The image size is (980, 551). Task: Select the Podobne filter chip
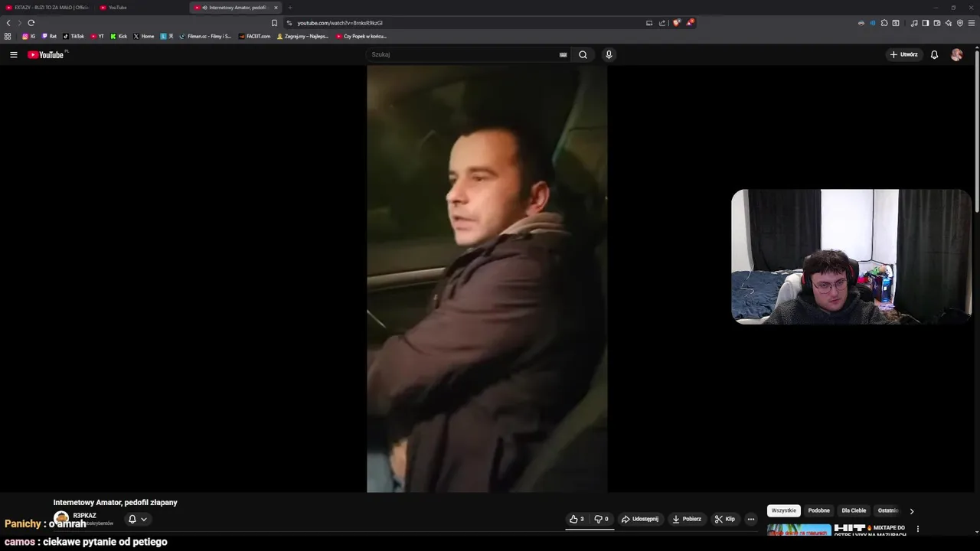818,510
